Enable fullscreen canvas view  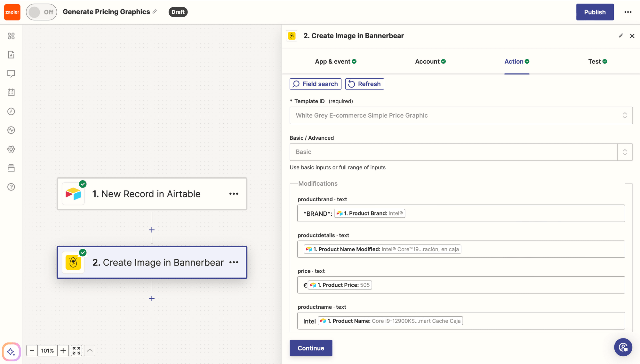(76, 350)
